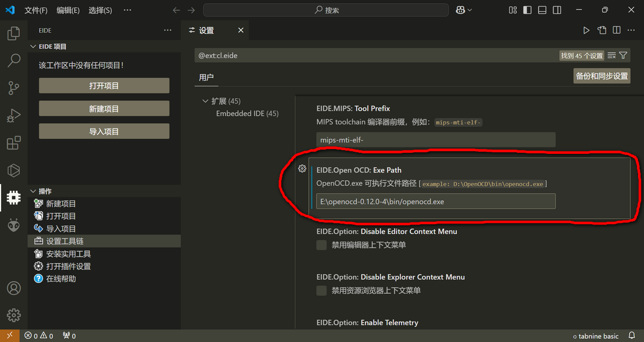The image size is (644, 342).
Task: Open the 文件(F) menu
Action: tap(36, 10)
